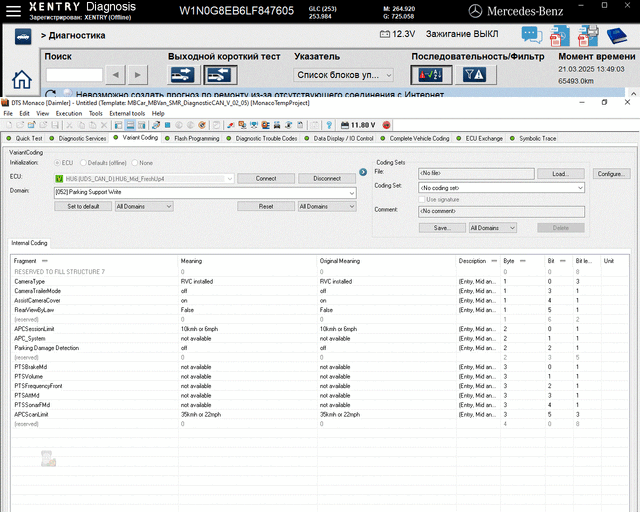Start the initial short test icon
Image resolution: width=640 pixels, height=512 pixels.
(x=183, y=75)
